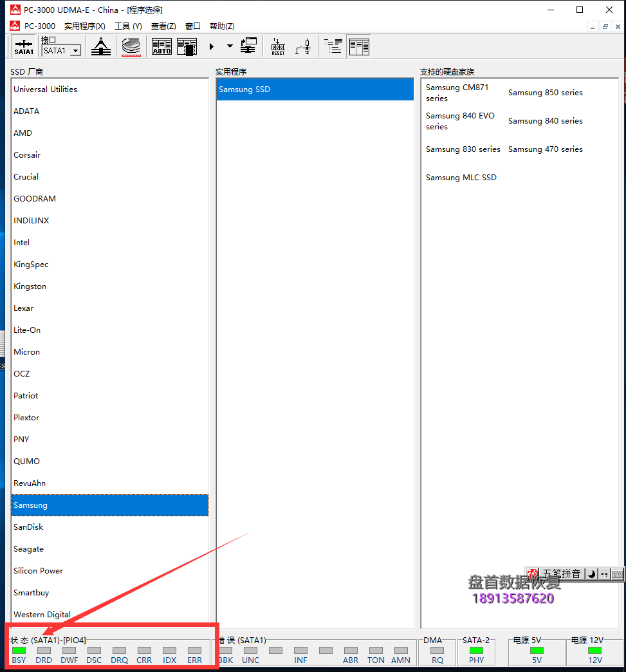Open the 帮助(Z) menu
The width and height of the screenshot is (626, 672).
tap(222, 26)
